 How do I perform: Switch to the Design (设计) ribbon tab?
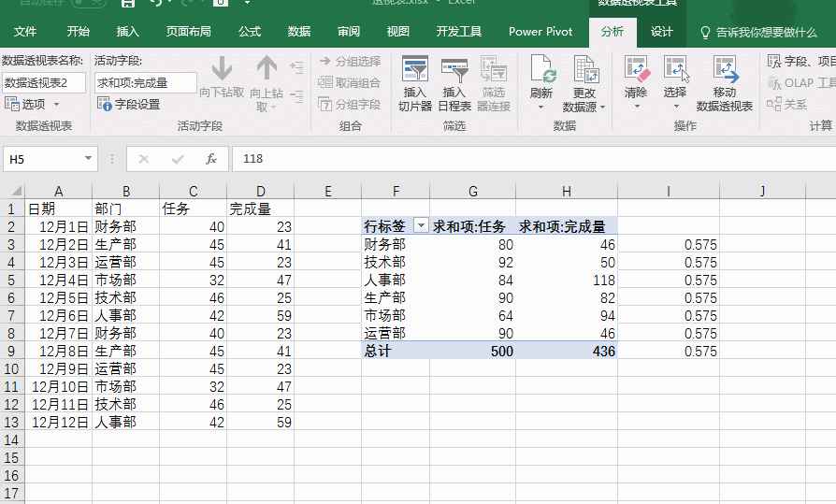click(662, 32)
